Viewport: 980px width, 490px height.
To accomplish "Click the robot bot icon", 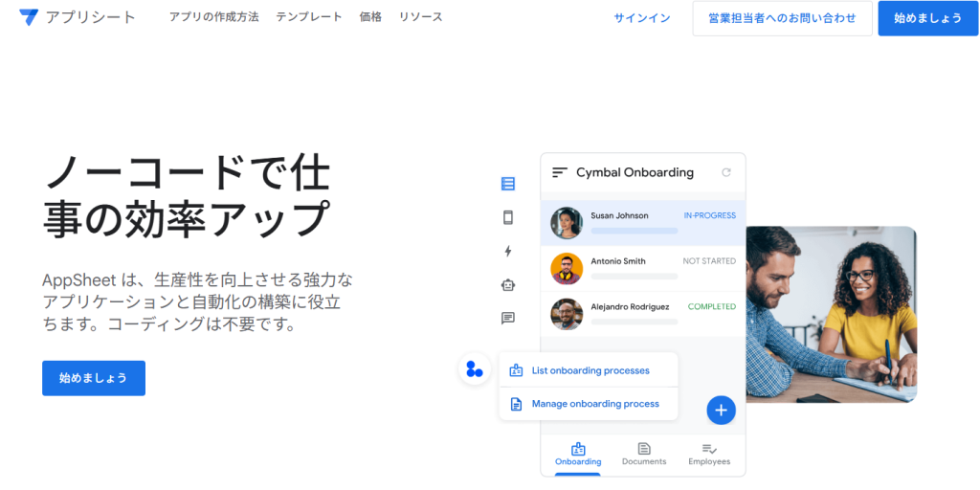I will 508,284.
